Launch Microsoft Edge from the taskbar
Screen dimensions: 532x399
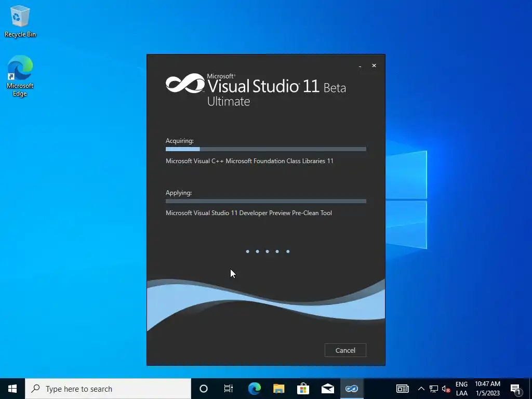(254, 389)
